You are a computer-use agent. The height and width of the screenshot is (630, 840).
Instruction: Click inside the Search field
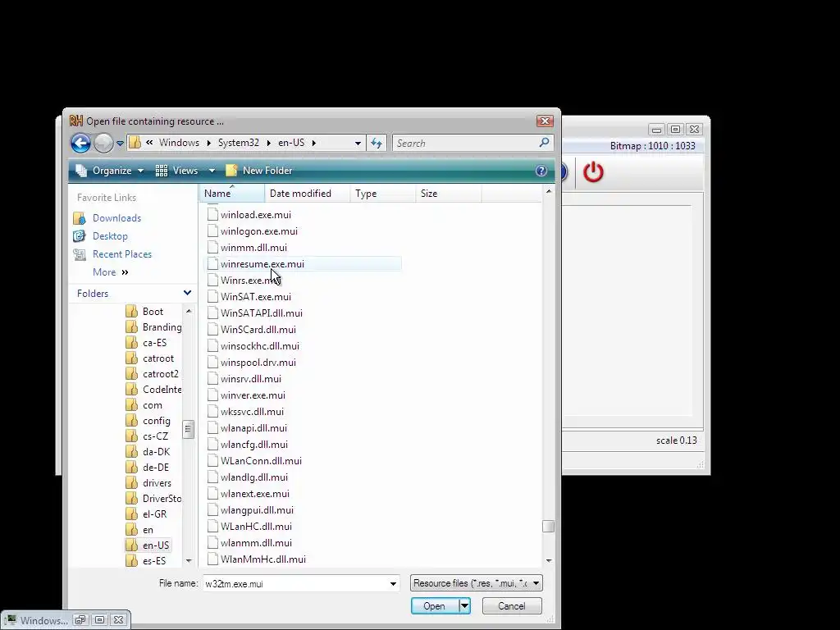click(x=465, y=143)
